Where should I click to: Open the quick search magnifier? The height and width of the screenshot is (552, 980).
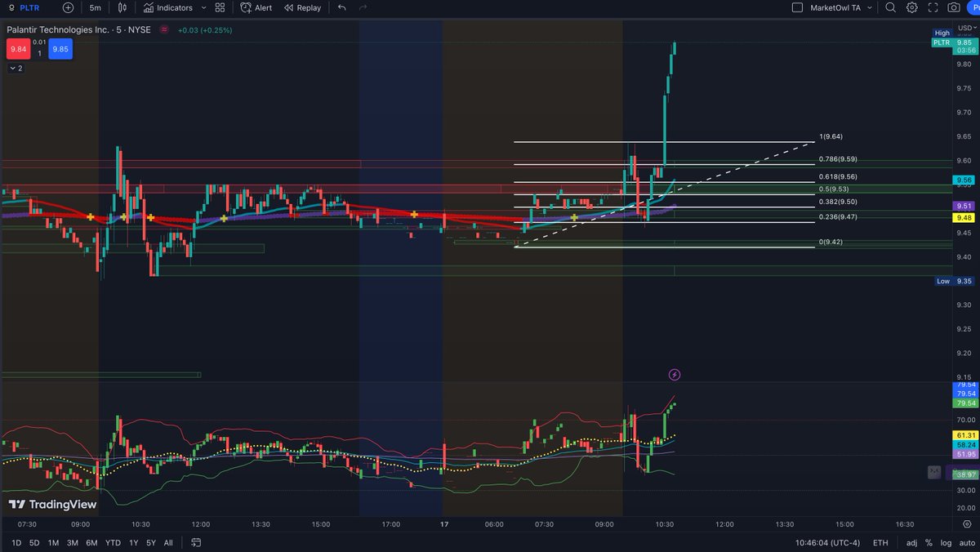pos(890,7)
